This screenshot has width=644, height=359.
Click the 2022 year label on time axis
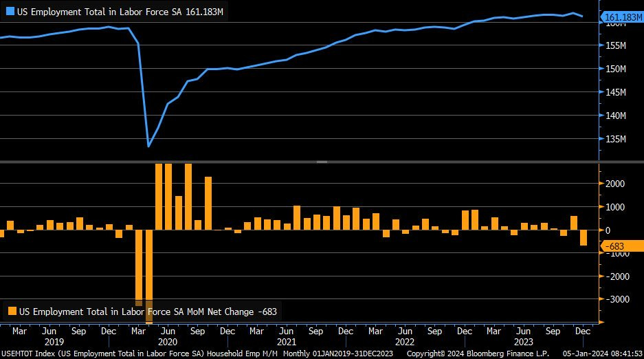click(x=405, y=341)
